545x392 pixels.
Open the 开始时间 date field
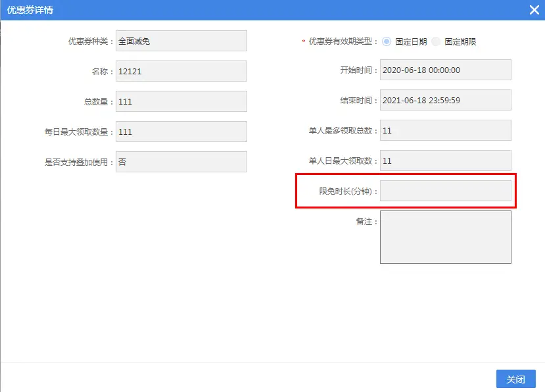point(445,70)
